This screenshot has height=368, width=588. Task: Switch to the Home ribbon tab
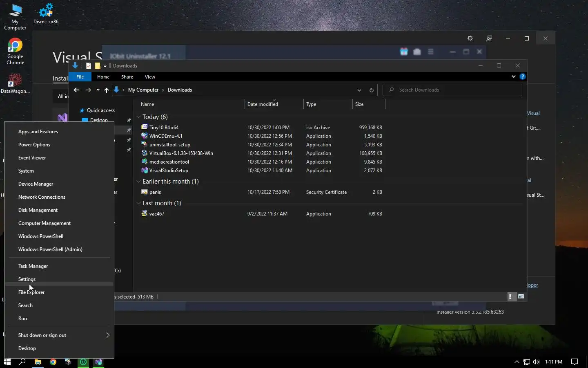103,77
